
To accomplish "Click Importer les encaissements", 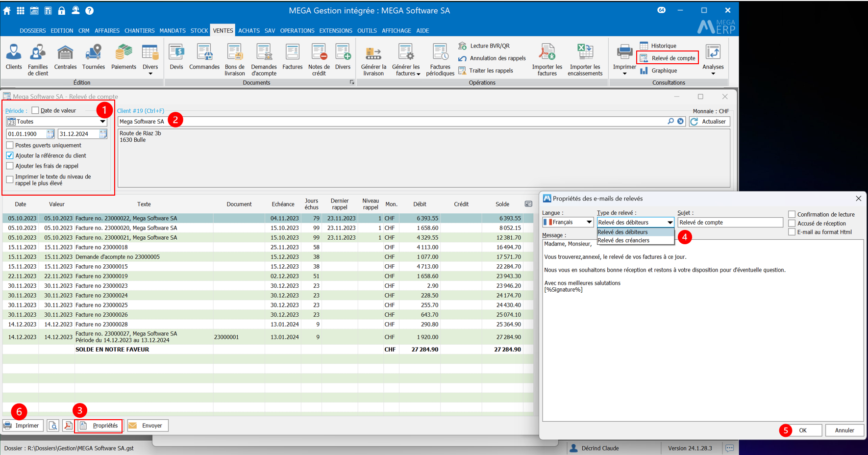I will [585, 60].
